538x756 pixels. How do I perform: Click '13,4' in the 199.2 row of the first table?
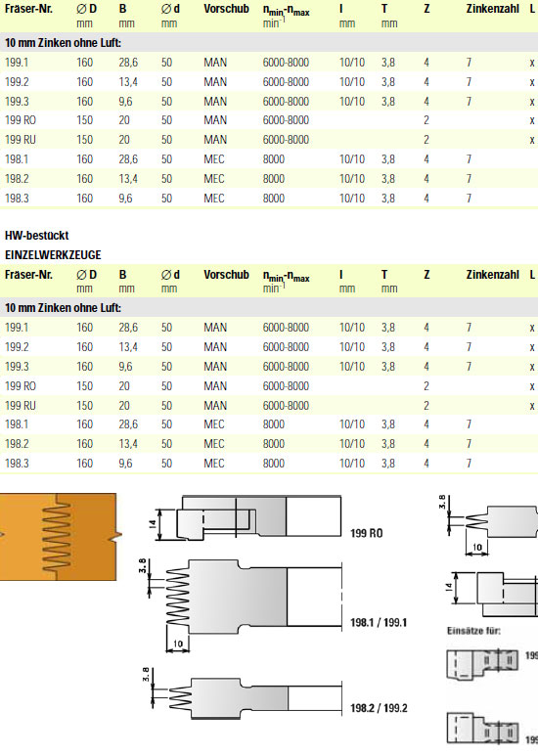click(128, 82)
